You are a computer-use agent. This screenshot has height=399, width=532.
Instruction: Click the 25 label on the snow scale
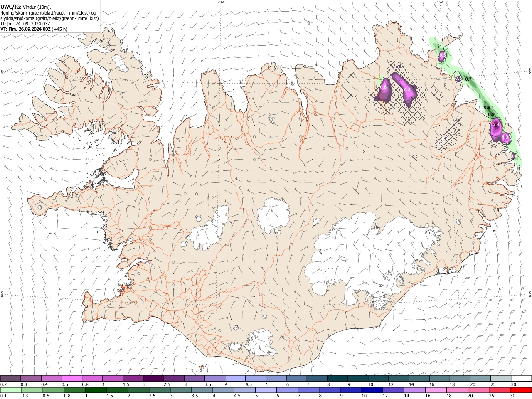tap(493, 384)
